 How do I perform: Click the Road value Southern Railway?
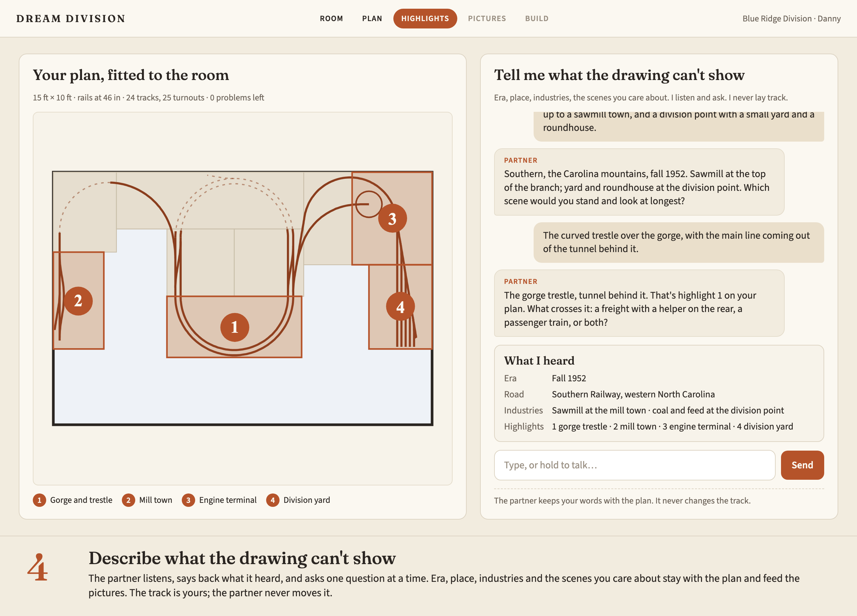point(633,394)
